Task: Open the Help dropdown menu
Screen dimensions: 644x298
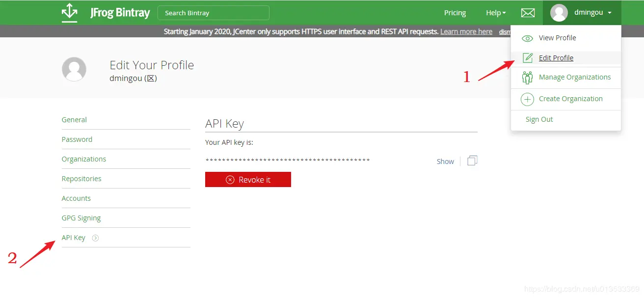Action: pyautogui.click(x=496, y=13)
